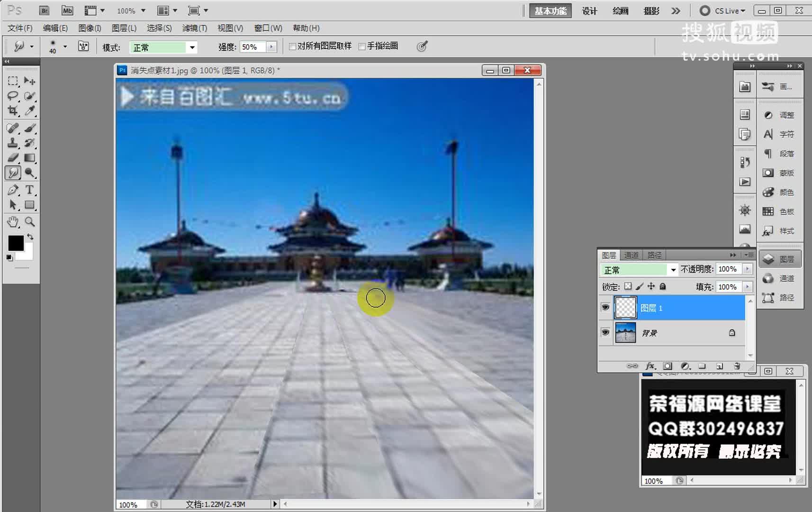Open the fx layer style menu

click(651, 366)
